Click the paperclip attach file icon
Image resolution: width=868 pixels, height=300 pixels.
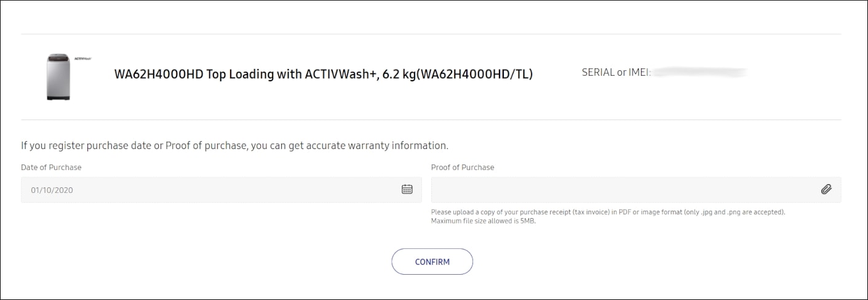[x=826, y=190]
